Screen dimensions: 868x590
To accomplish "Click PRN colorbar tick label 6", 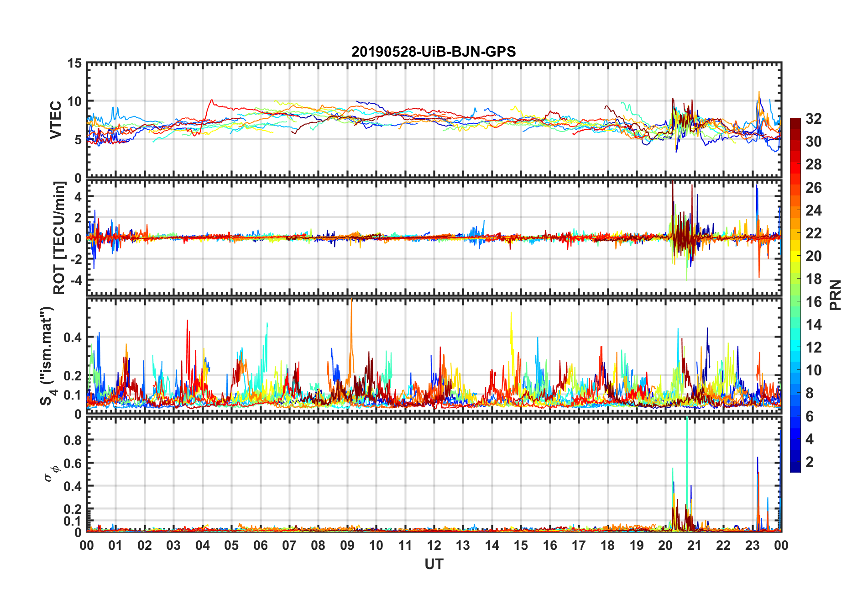I will (x=810, y=416).
